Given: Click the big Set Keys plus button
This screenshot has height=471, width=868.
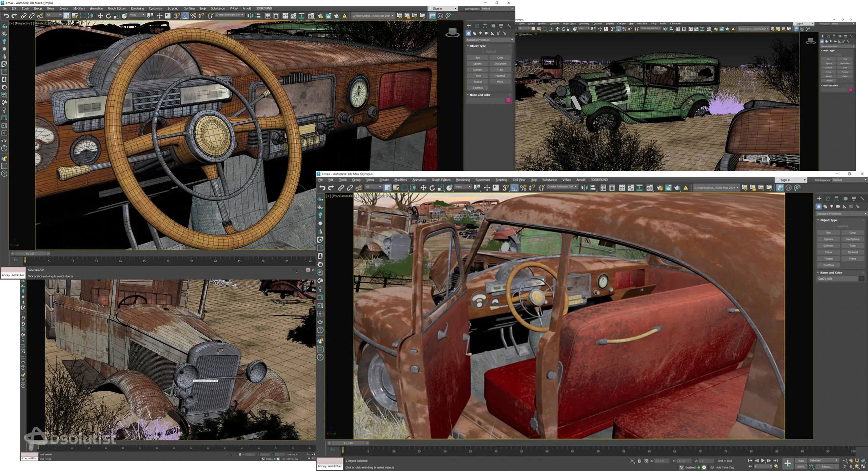Looking at the screenshot, I should point(788,463).
